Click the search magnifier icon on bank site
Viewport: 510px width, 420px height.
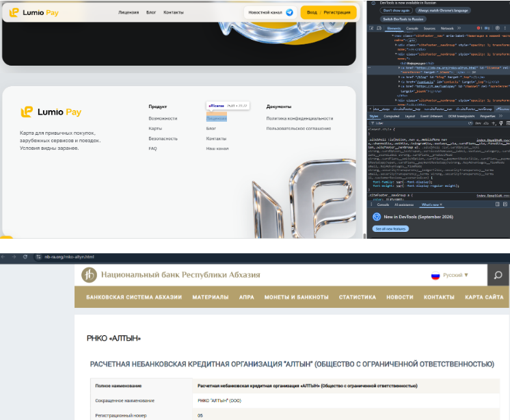pos(498,275)
